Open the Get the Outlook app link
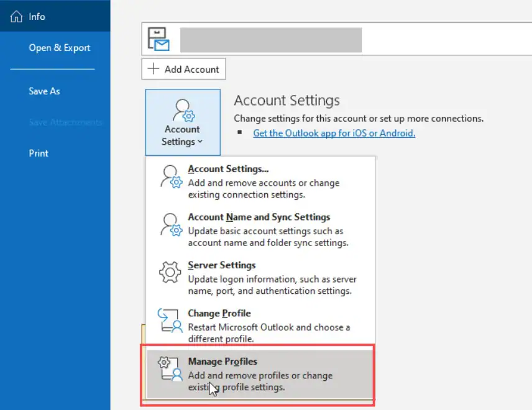532x410 pixels. tap(334, 133)
